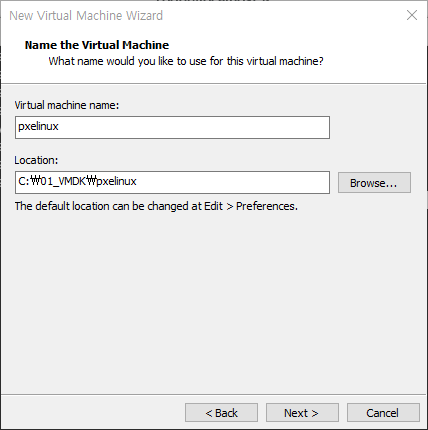Cancel the New Virtual Machine Wizard
The width and height of the screenshot is (428, 430).
point(383,413)
